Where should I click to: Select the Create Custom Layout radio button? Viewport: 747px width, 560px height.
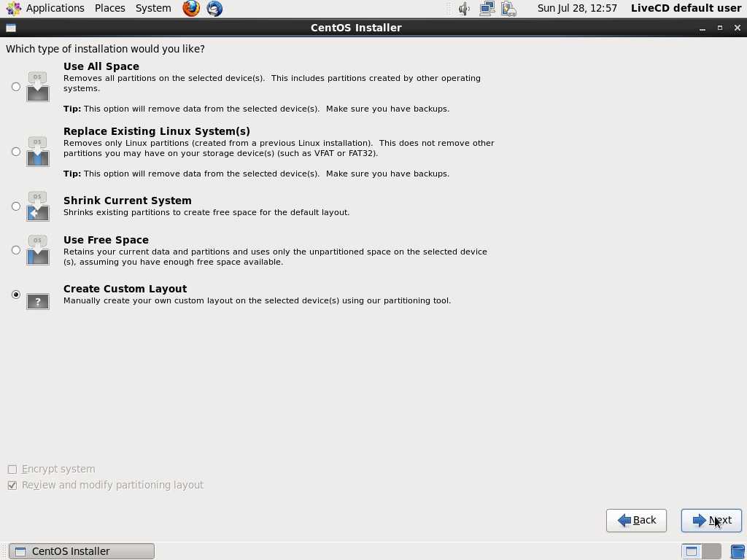(x=16, y=295)
